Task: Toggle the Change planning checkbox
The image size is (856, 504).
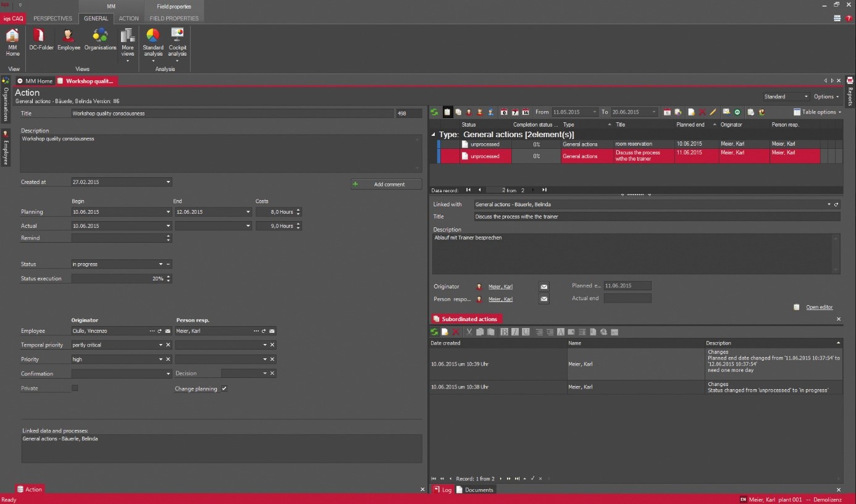Action: click(224, 388)
